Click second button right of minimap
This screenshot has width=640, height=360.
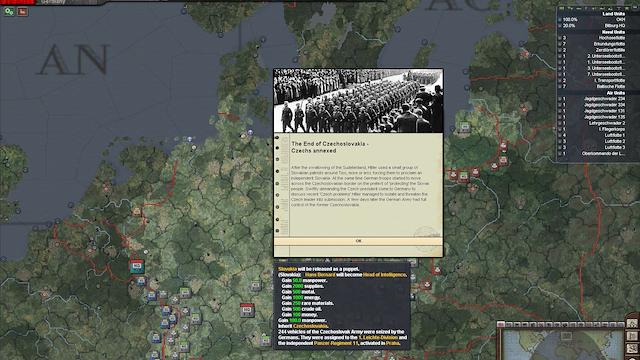pos(632,336)
